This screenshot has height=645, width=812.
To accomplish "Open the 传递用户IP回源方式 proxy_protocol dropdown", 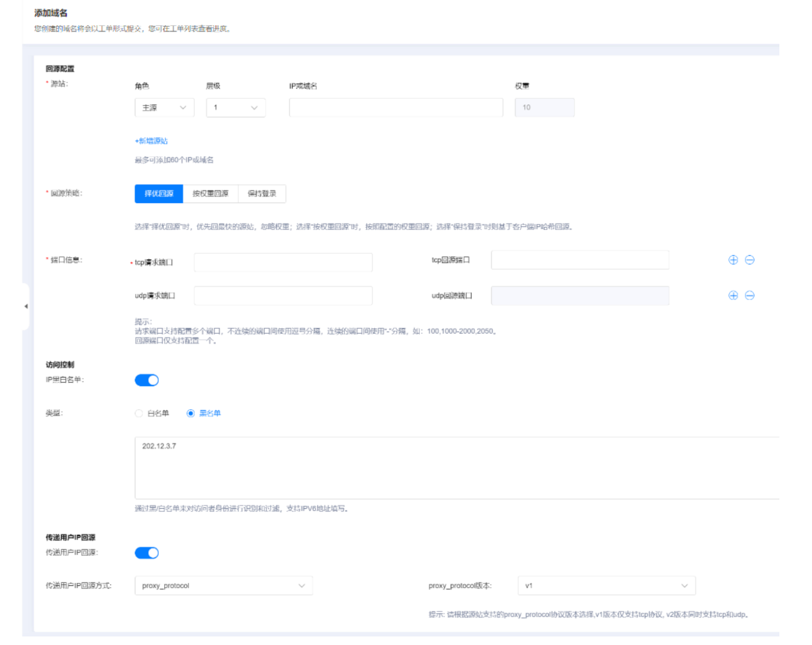I will (x=224, y=586).
